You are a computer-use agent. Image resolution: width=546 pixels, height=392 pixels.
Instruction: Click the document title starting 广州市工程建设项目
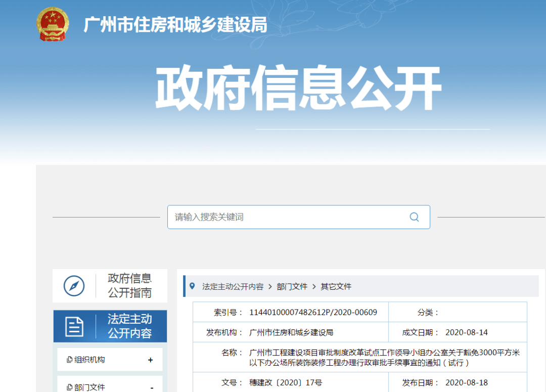pos(384,358)
